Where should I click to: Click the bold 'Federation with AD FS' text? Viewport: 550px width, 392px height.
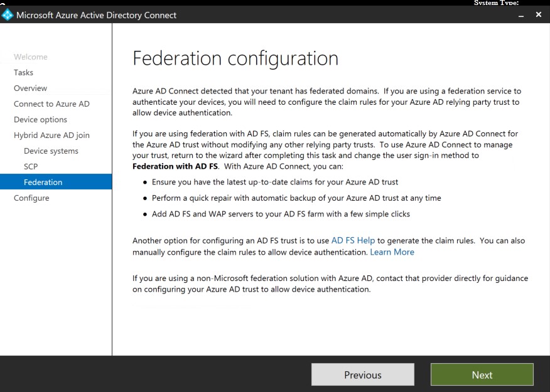coord(175,166)
